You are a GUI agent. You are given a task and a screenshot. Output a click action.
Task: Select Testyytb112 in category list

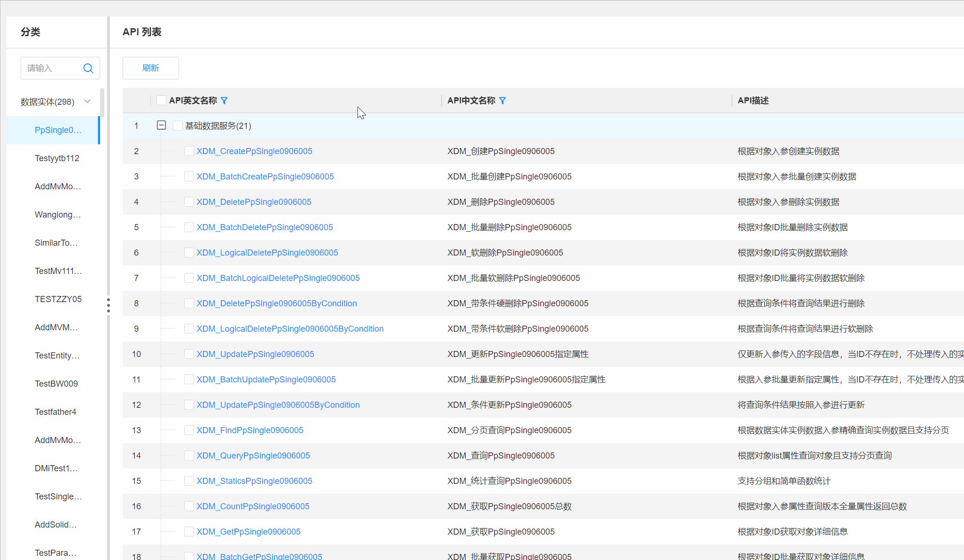[57, 158]
